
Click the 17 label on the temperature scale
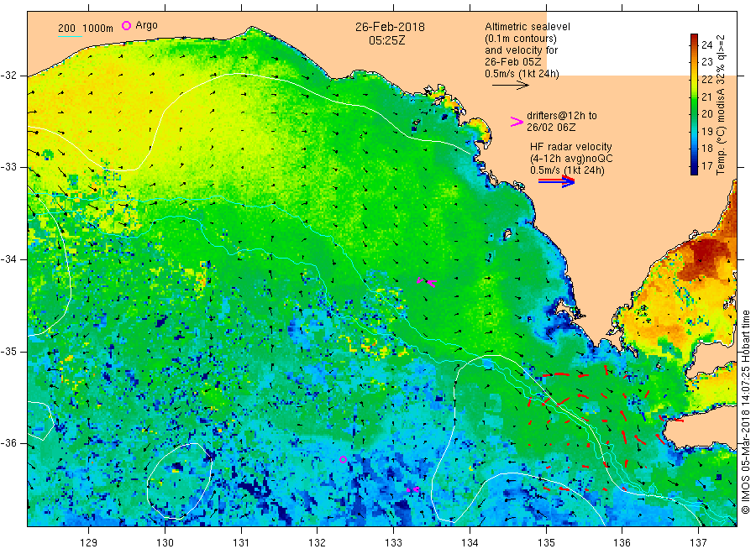coord(706,166)
